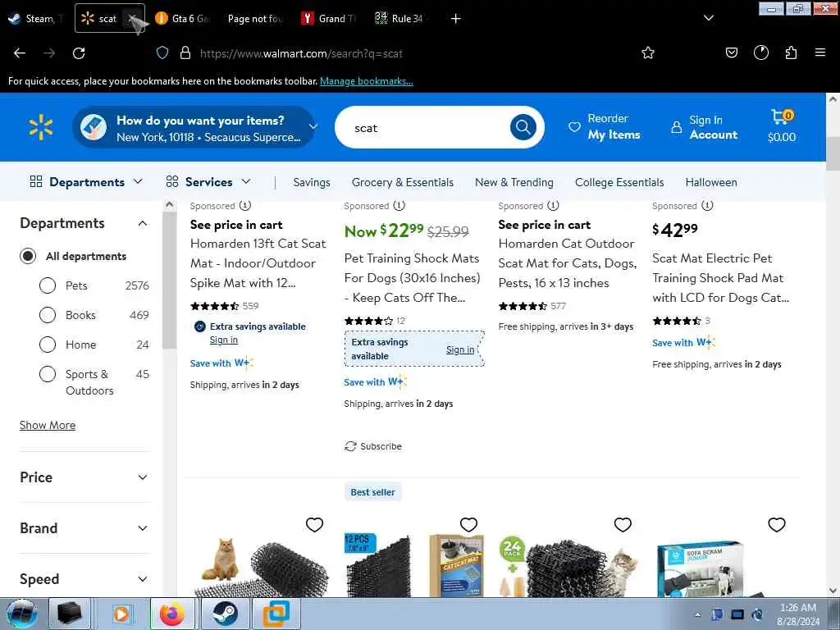Select Sports & Outdoors department filter

click(48, 374)
